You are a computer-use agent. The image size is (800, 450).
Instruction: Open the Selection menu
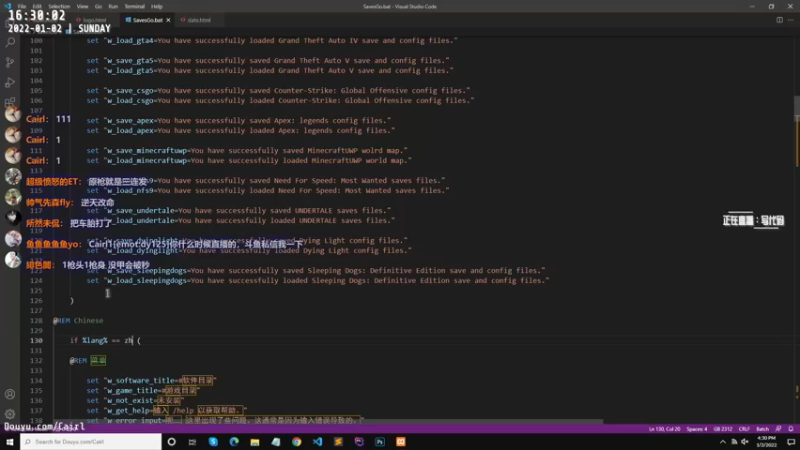tap(59, 7)
